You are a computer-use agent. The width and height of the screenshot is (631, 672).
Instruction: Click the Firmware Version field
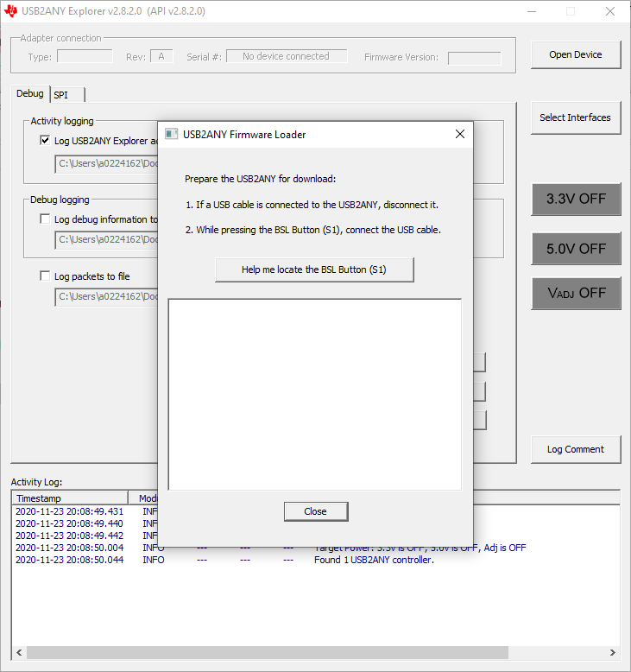(474, 58)
